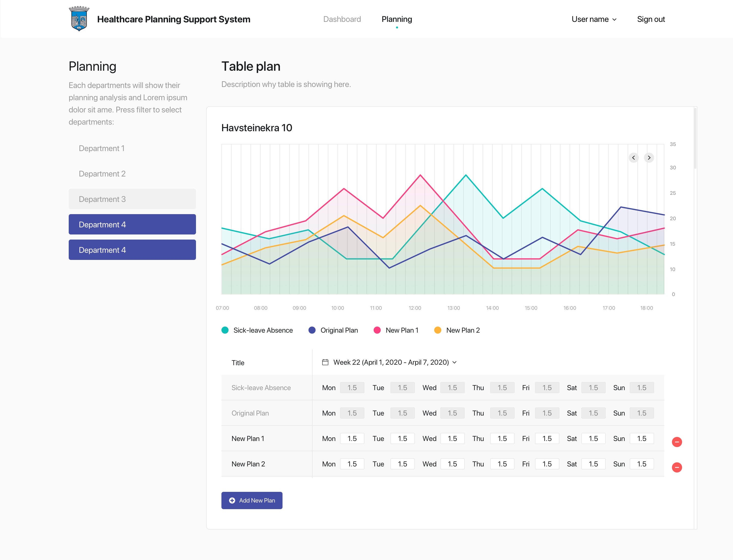
Task: Edit New Plan 1 Tue value field
Action: coord(402,439)
